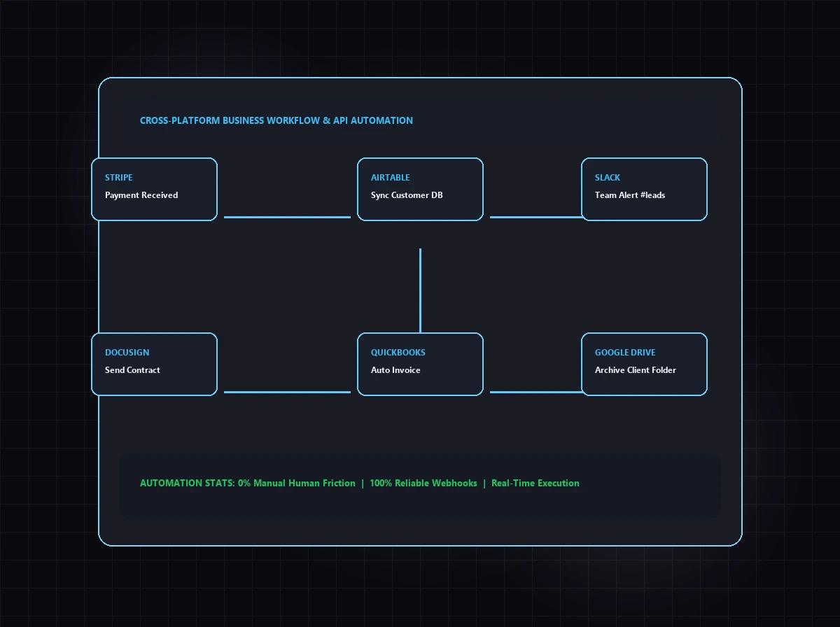Click the workflow title heading text
This screenshot has width=840, height=627.
click(276, 120)
